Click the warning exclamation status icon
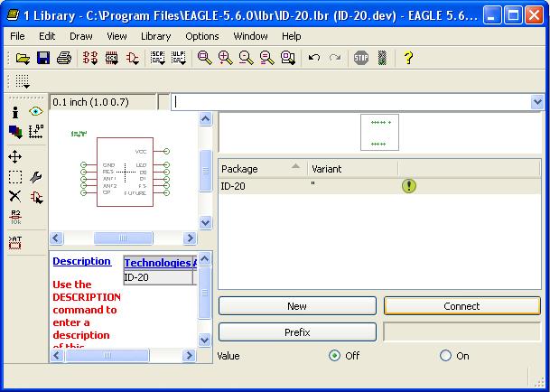Screen dimensions: 550x392 [409, 186]
